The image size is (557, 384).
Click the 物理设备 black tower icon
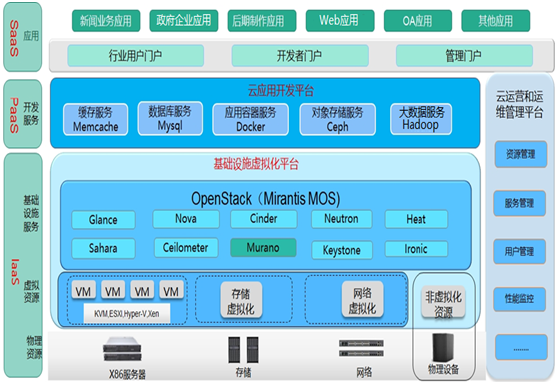443,348
